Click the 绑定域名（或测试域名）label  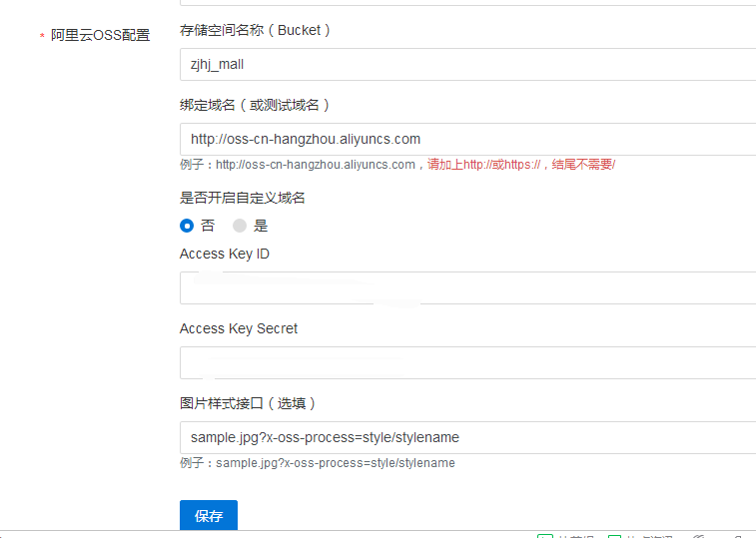click(255, 105)
